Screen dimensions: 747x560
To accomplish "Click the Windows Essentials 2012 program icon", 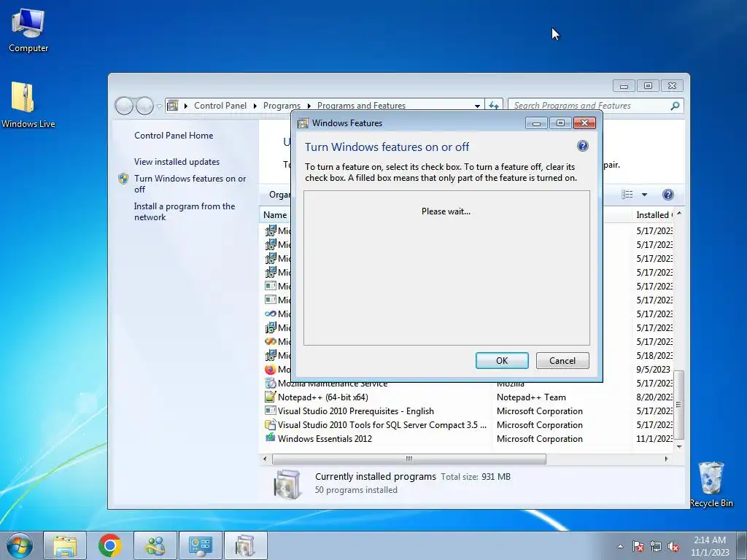I will tap(270, 437).
